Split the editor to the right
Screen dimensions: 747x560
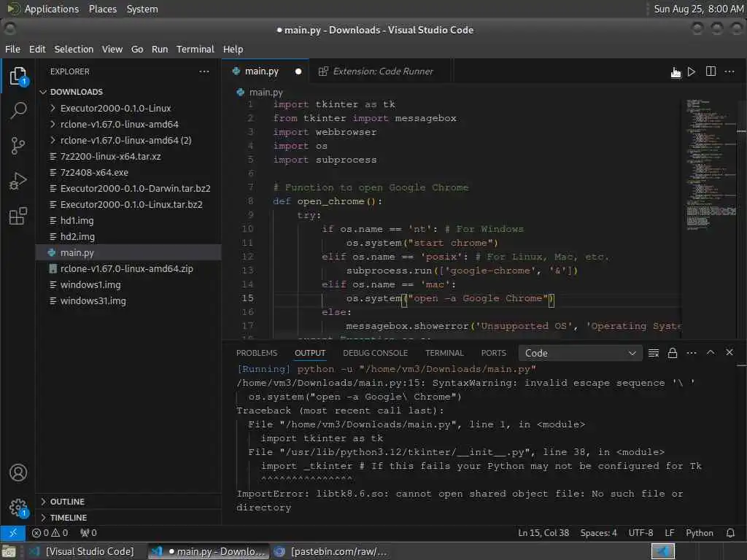click(711, 71)
